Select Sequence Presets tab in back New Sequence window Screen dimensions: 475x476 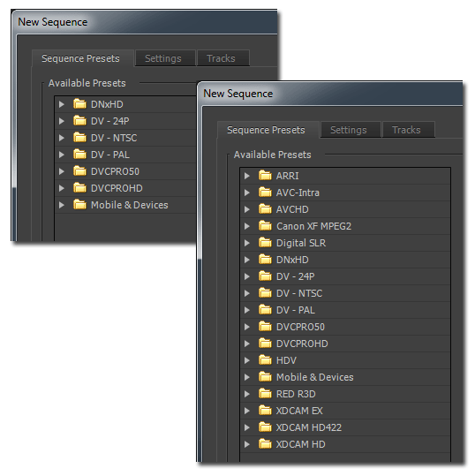pyautogui.click(x=83, y=58)
